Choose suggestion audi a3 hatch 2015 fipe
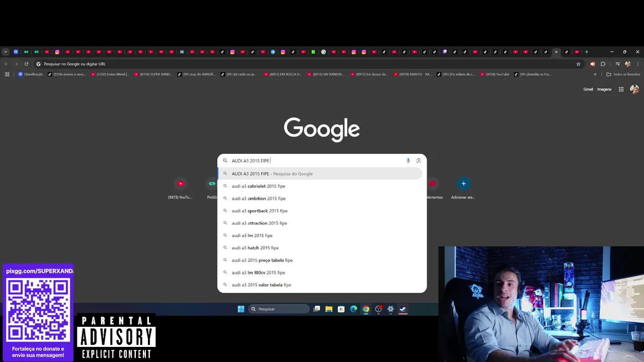Viewport: 644px width, 362px height. point(320,248)
